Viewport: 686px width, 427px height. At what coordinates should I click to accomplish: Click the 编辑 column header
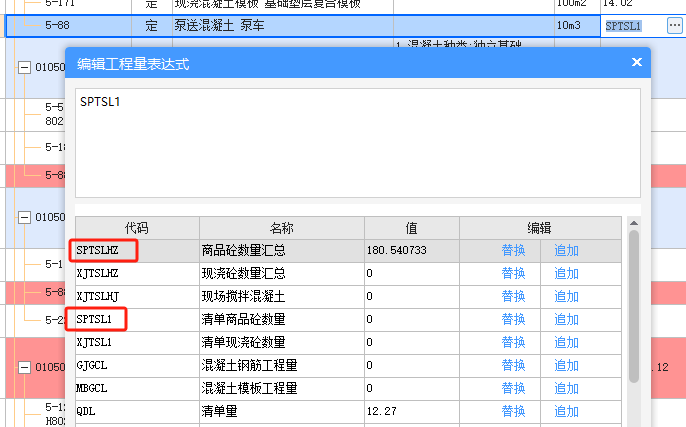[x=540, y=228]
